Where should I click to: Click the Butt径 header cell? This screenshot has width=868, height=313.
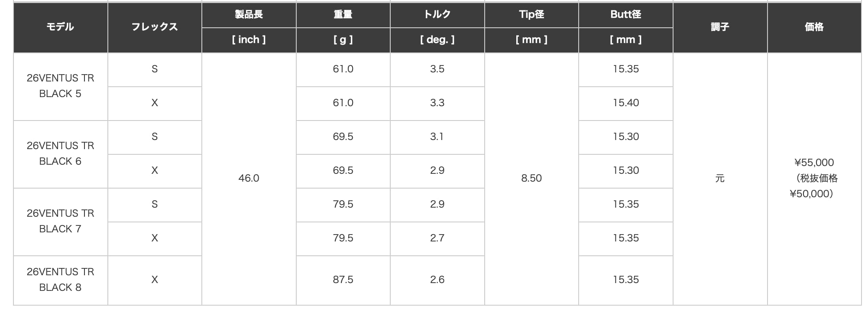click(625, 14)
